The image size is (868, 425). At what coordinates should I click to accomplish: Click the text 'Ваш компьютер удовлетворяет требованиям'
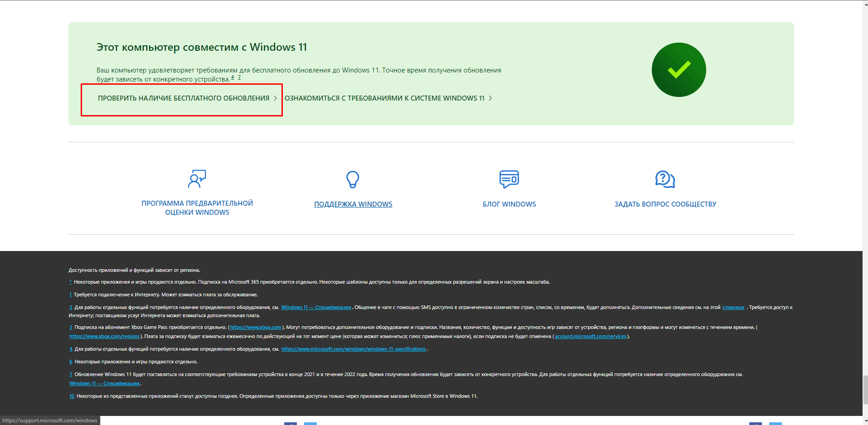[167, 70]
